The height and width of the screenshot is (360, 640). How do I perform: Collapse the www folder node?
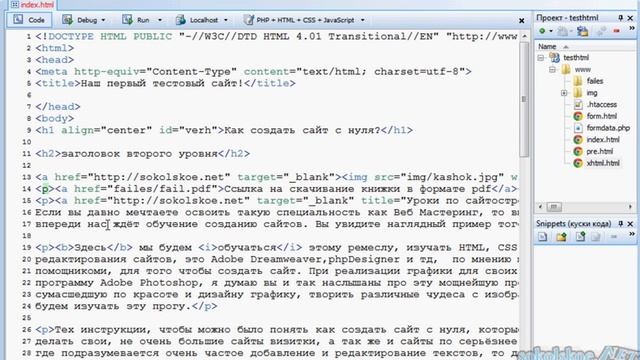point(552,70)
